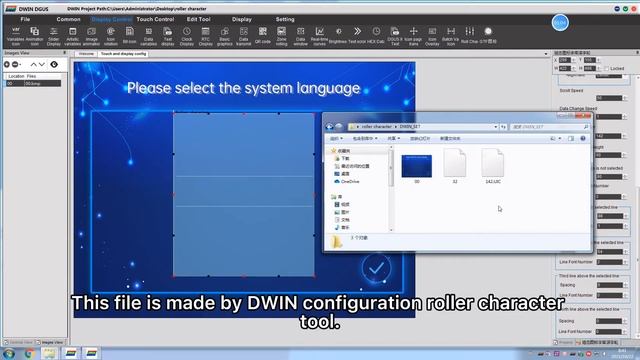Select the Slider Display tool
The height and width of the screenshot is (360, 640).
point(53,36)
